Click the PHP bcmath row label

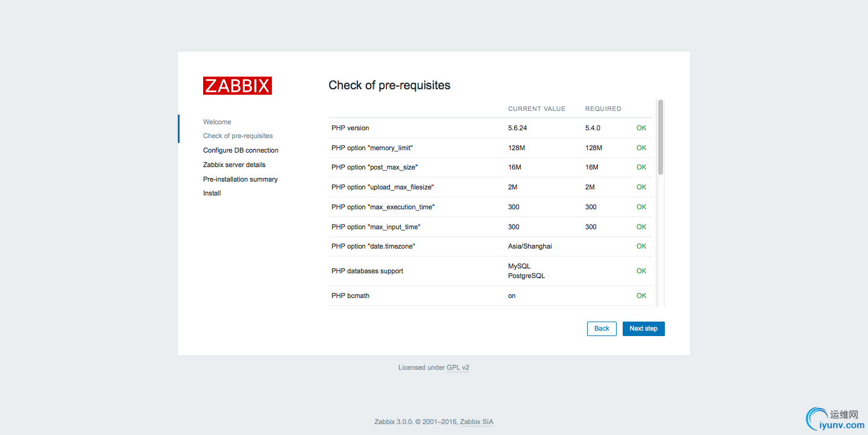click(350, 296)
